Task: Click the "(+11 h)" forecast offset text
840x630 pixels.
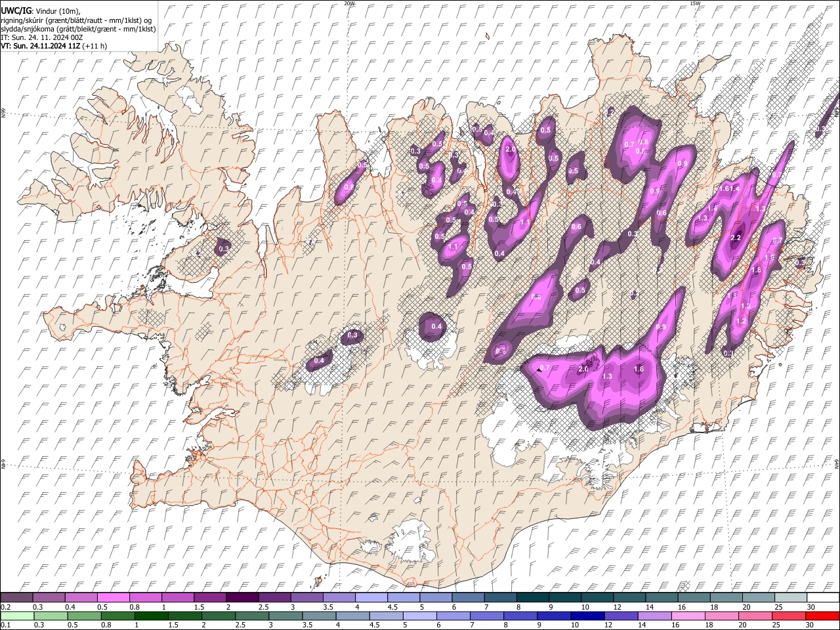Action: pyautogui.click(x=95, y=46)
